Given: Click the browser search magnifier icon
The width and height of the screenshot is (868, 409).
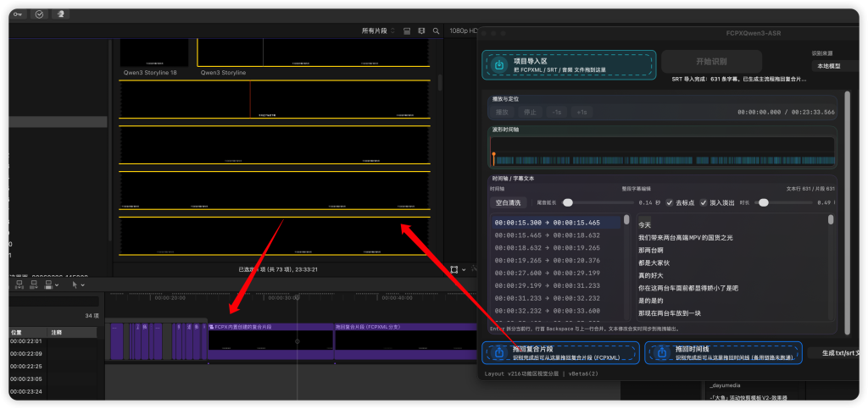Looking at the screenshot, I should coord(436,30).
